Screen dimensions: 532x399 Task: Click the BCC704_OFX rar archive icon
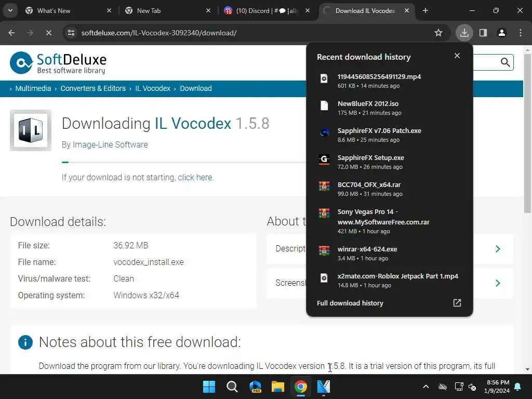click(324, 187)
